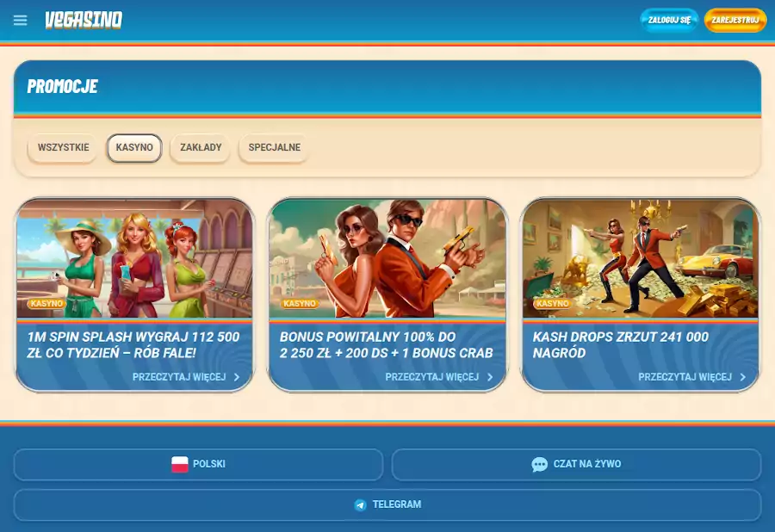Click the Telegram paper plane icon

click(361, 504)
